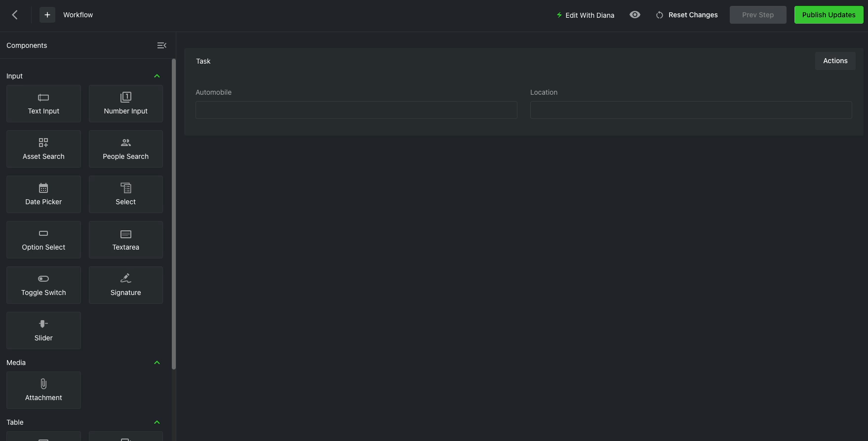Select the Date Picker component

(x=43, y=194)
